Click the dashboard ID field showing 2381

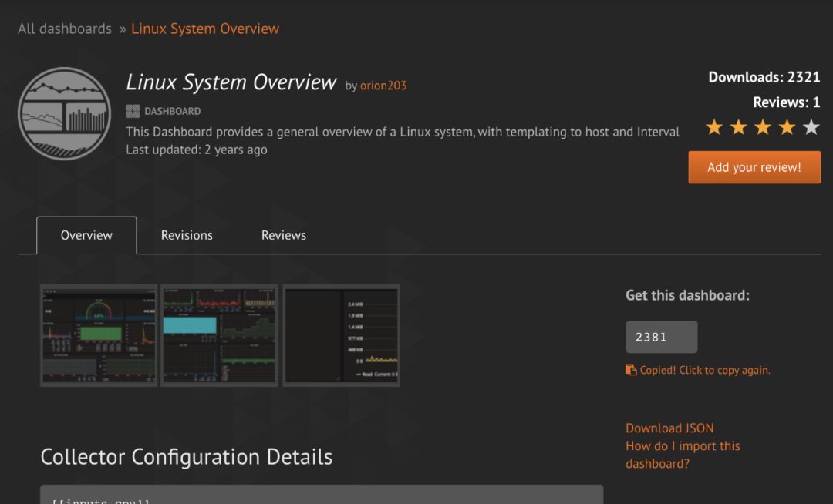661,337
